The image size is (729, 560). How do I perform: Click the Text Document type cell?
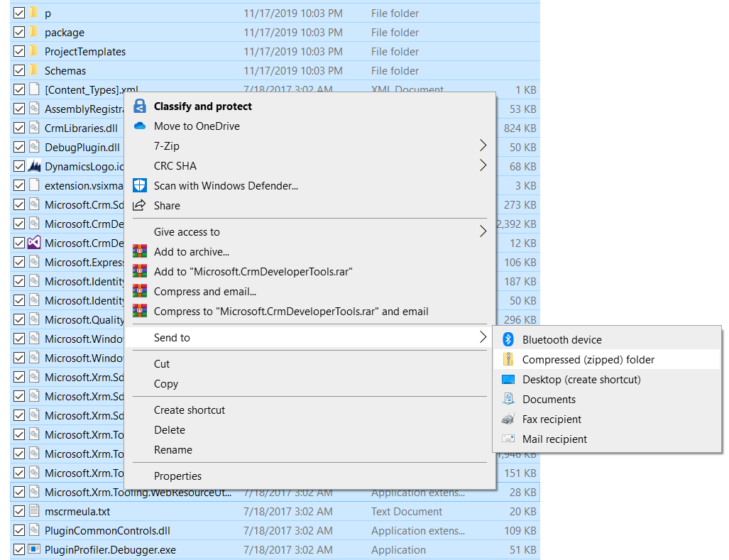(406, 511)
